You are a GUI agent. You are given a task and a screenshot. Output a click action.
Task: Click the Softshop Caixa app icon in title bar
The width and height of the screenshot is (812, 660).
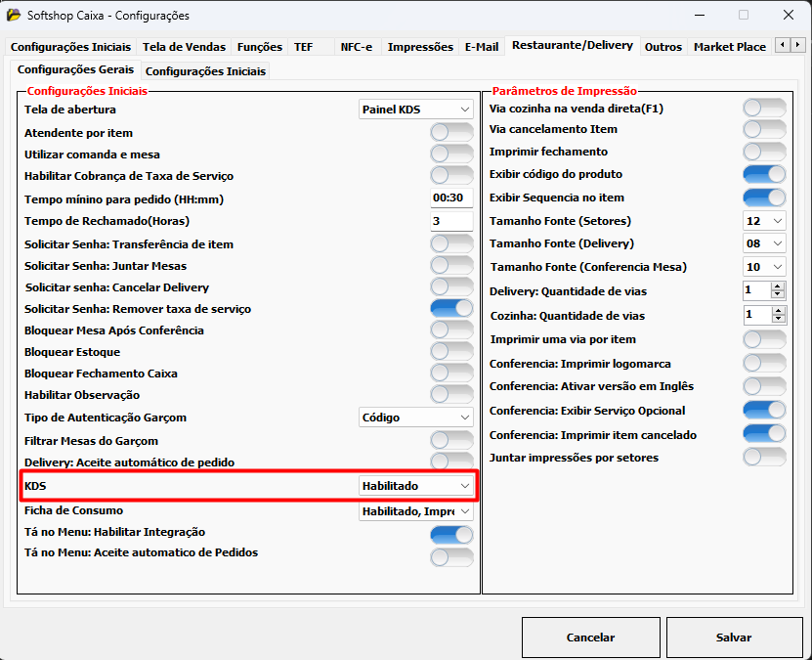14,16
